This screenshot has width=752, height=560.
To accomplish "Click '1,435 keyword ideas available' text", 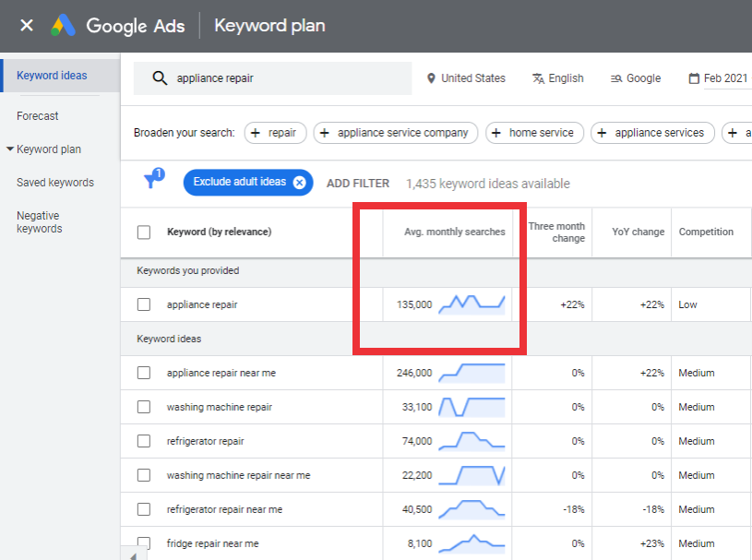I will (x=488, y=184).
